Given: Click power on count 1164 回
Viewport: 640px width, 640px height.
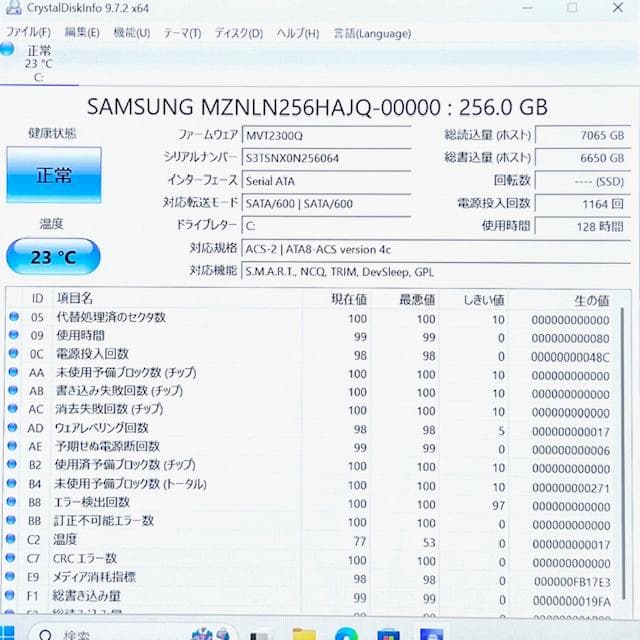Looking at the screenshot, I should [582, 204].
